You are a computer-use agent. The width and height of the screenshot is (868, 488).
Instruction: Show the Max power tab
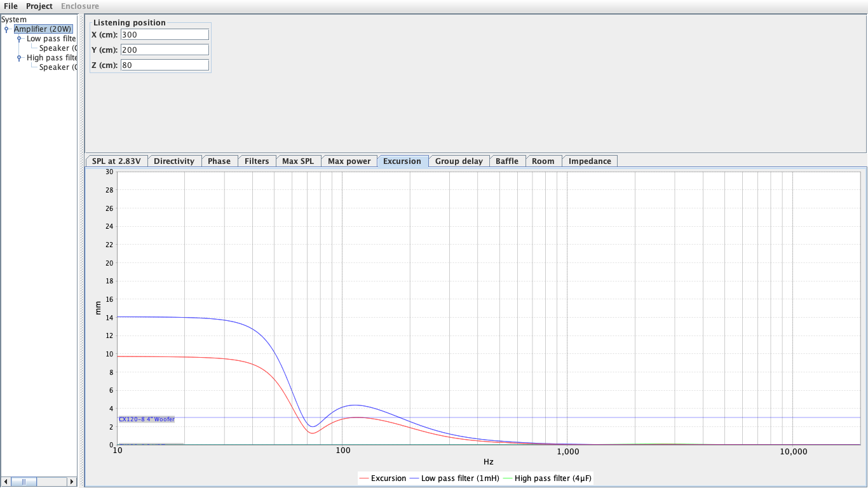[349, 161]
